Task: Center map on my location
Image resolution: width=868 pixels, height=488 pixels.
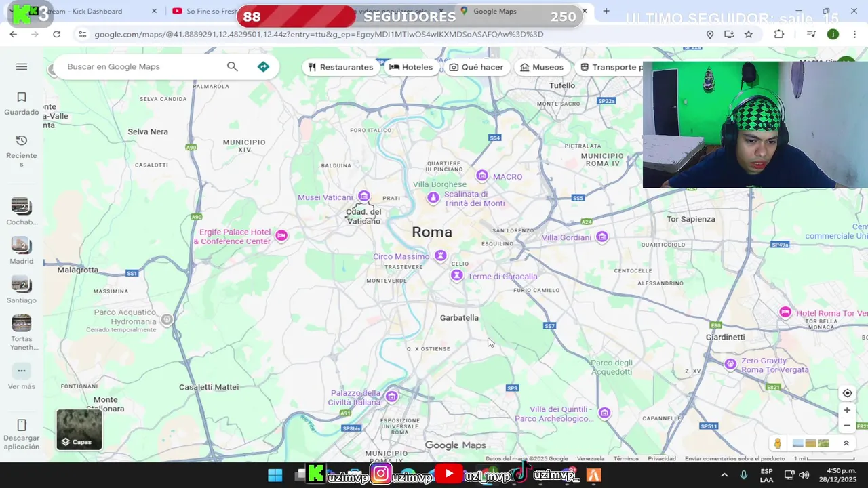Action: click(x=847, y=393)
